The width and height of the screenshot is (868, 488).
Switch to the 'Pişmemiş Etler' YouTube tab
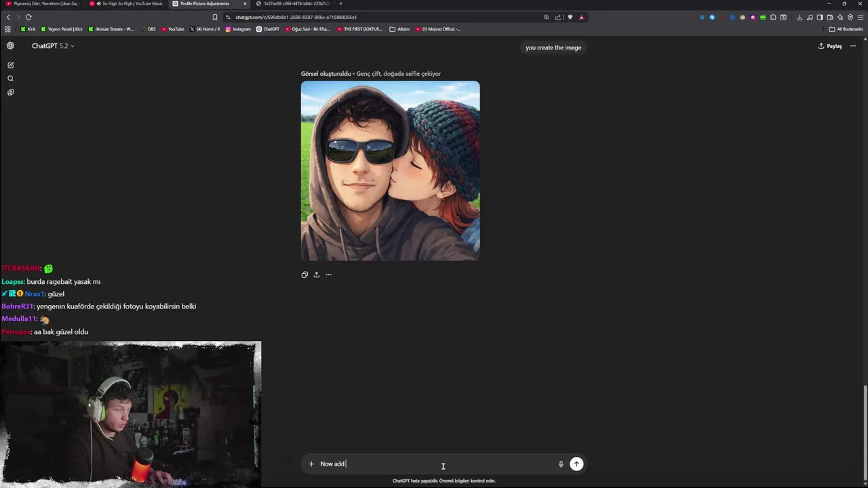coord(42,3)
